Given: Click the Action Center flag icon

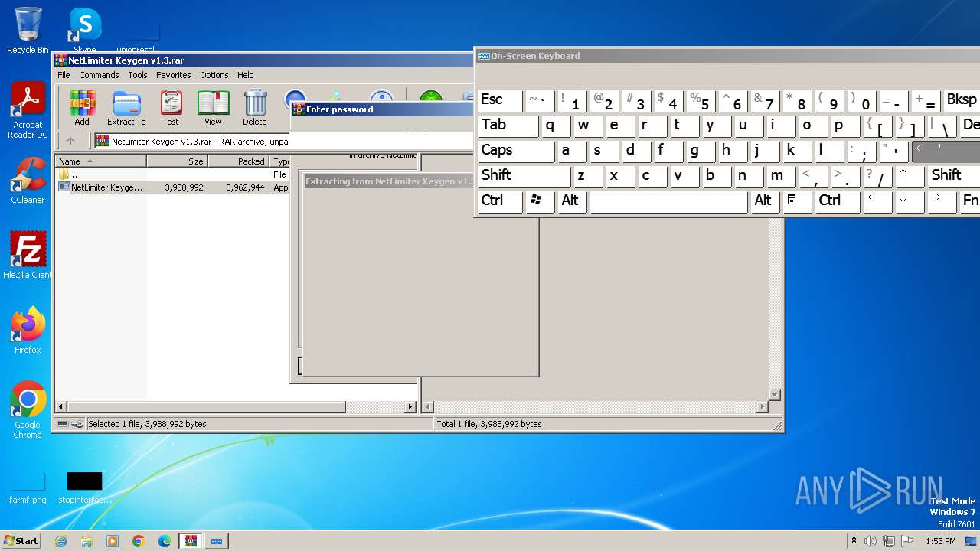Looking at the screenshot, I should (907, 541).
